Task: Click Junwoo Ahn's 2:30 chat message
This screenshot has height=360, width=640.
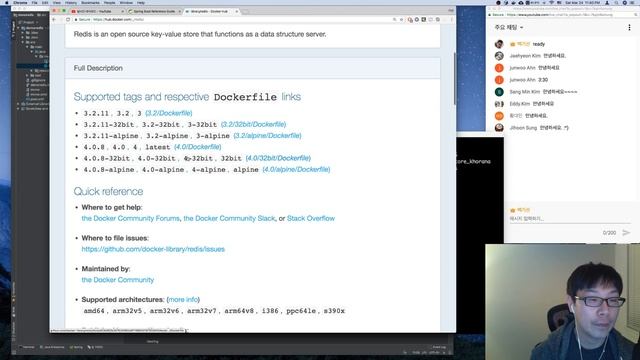Action: [x=529, y=80]
